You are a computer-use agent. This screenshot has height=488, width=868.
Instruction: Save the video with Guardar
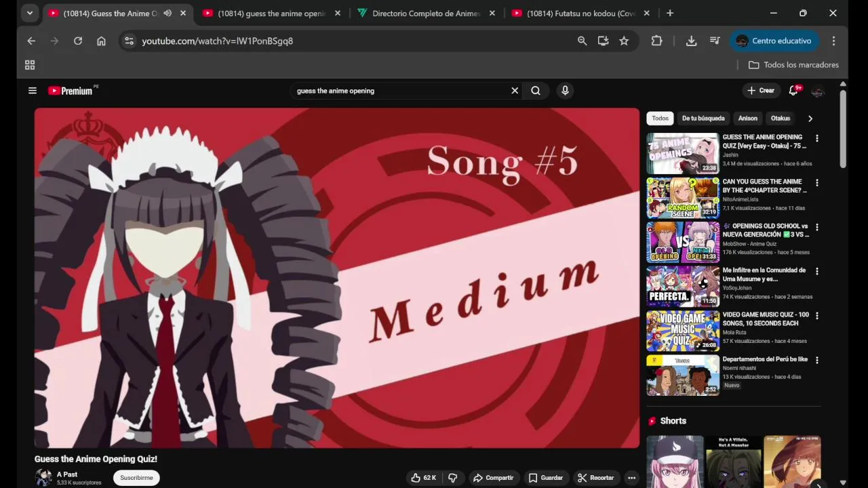[x=546, y=478]
